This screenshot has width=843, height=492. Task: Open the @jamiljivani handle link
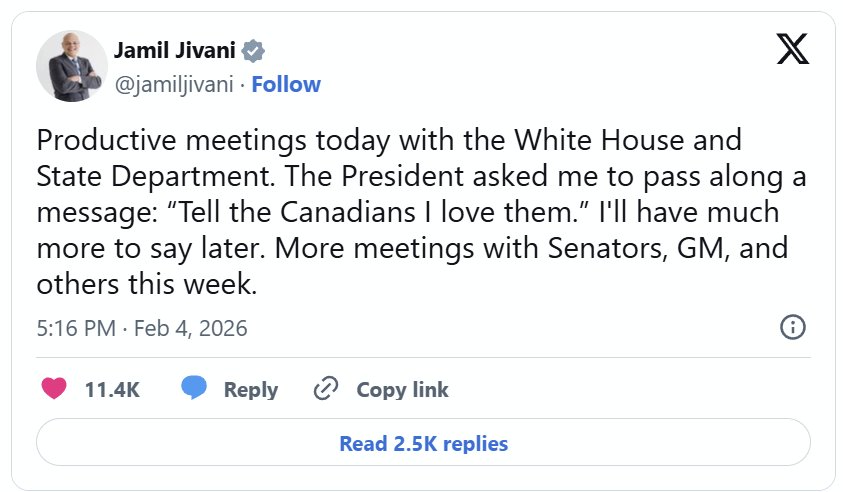pos(173,84)
